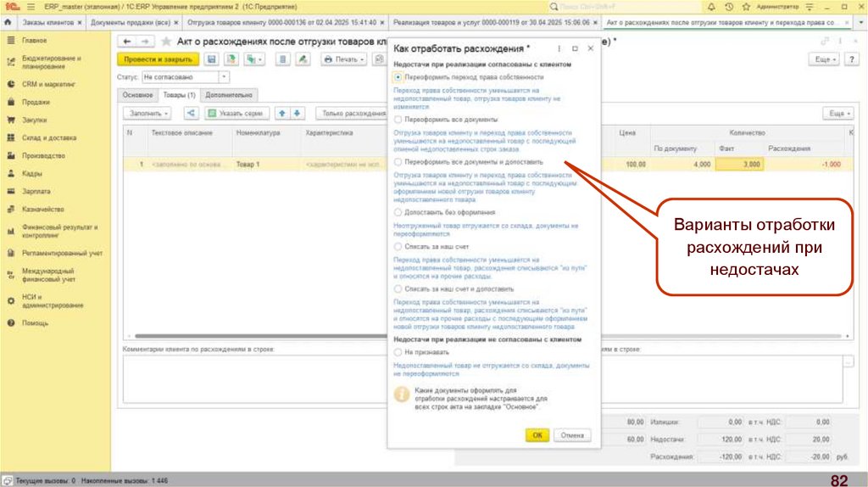Click the back navigation arrow
Image resolution: width=868 pixels, height=487 pixels.
[127, 41]
